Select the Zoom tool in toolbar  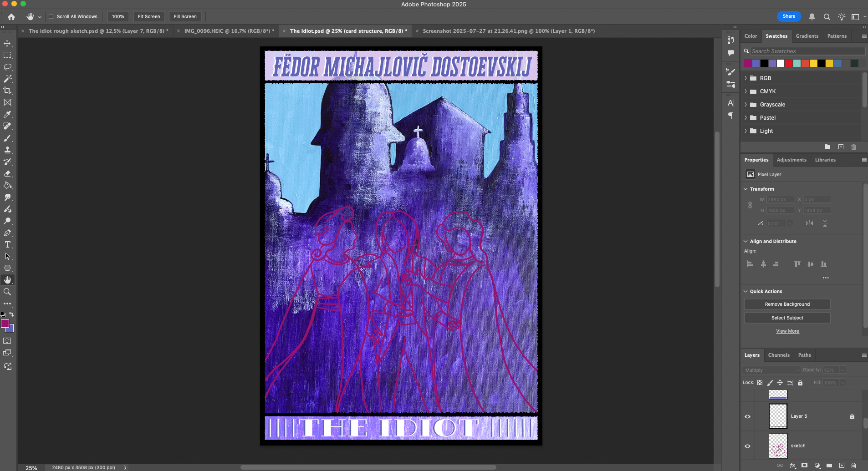[7, 292]
